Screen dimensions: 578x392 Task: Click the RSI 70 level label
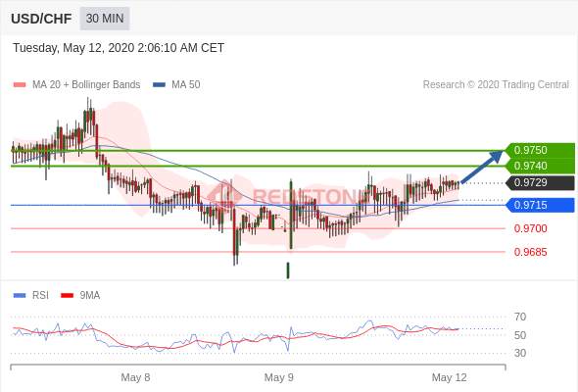tap(520, 317)
